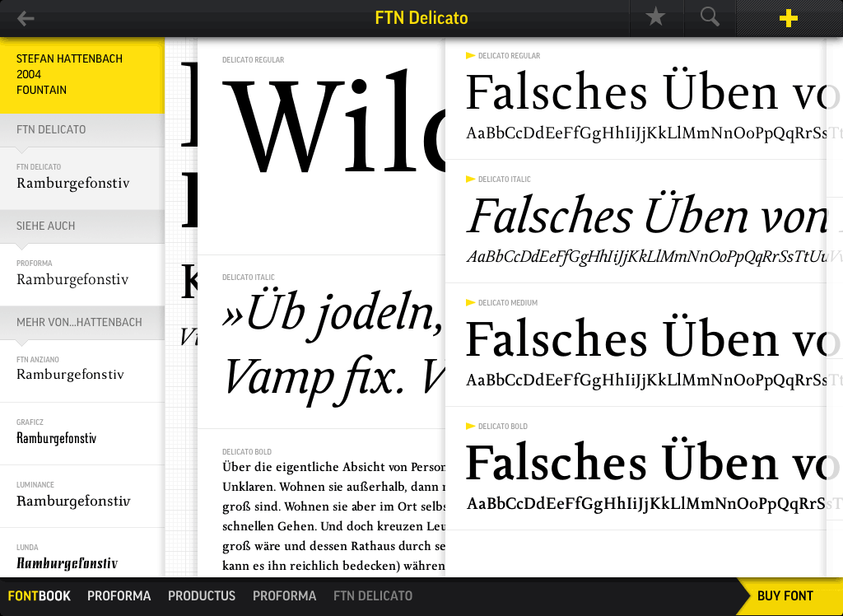Open the Proforma see-also sample
The image size is (843, 616).
82,274
